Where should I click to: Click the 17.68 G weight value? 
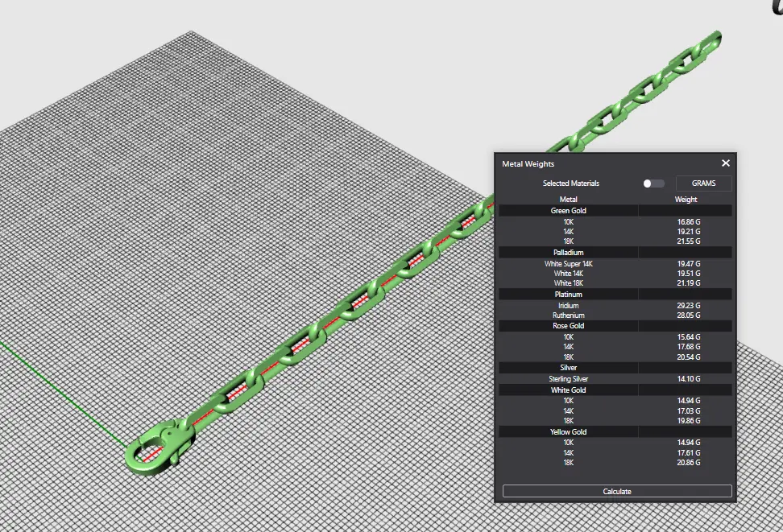point(689,346)
